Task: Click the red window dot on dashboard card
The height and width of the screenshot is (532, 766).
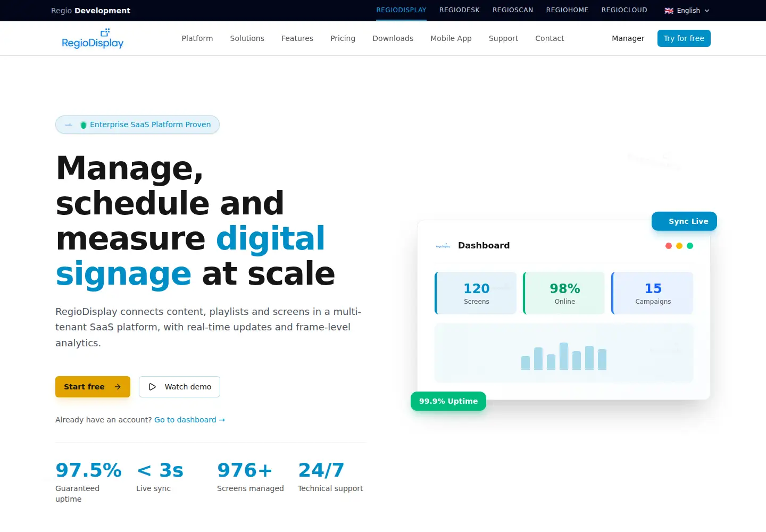Action: pos(669,246)
